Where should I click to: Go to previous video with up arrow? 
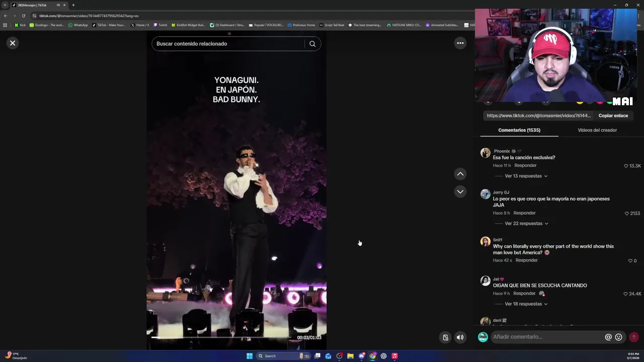pyautogui.click(x=460, y=174)
